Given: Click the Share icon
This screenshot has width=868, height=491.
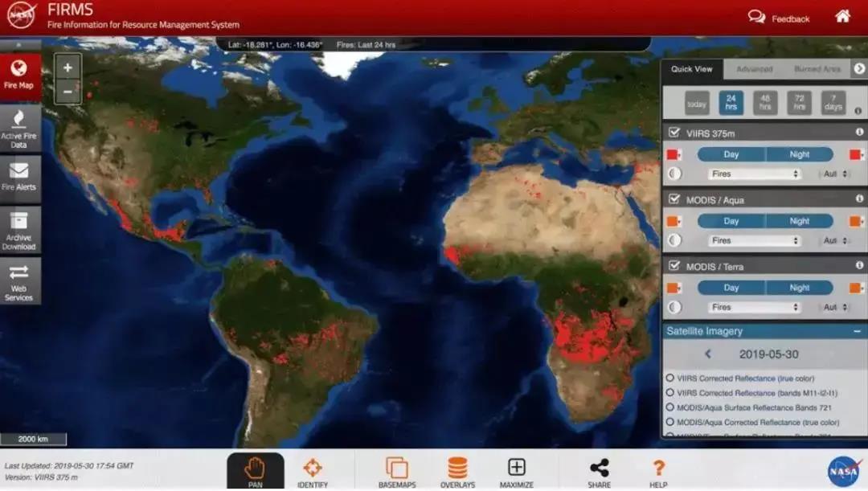Looking at the screenshot, I should [599, 472].
